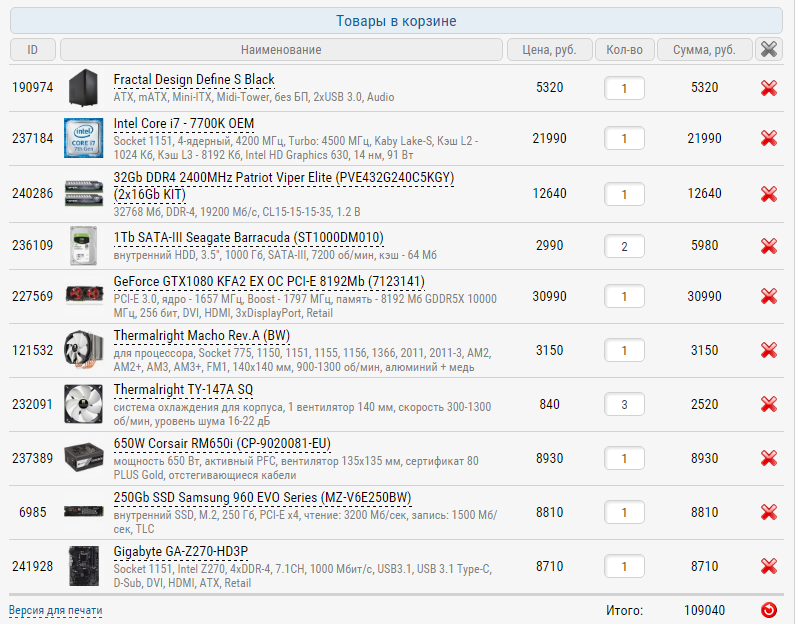Delete GeForce GTX1080 KFA2 item

pos(769,296)
